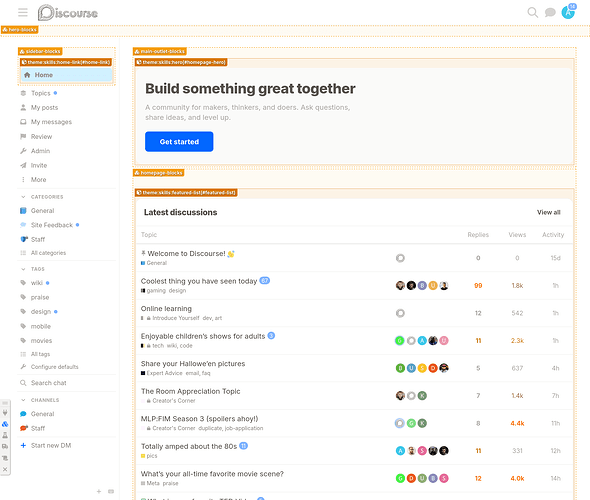This screenshot has width=590, height=500.
Task: Open user avatar menu with notification badge
Action: point(568,12)
